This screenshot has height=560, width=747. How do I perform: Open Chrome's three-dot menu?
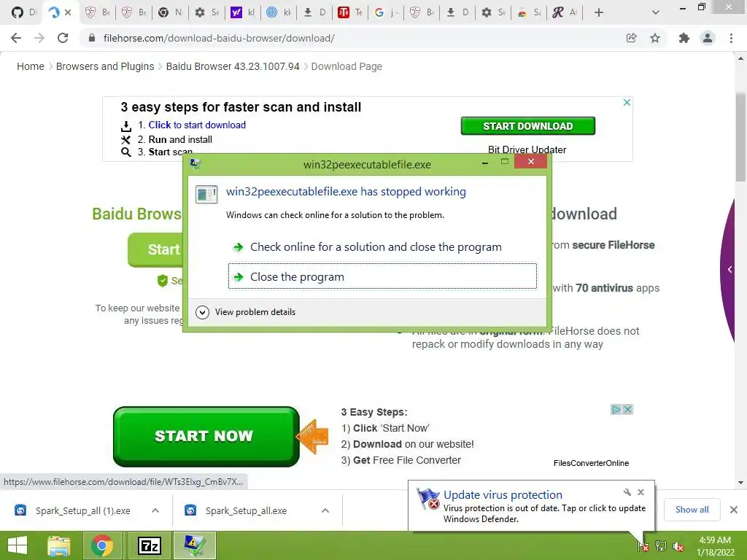(731, 38)
